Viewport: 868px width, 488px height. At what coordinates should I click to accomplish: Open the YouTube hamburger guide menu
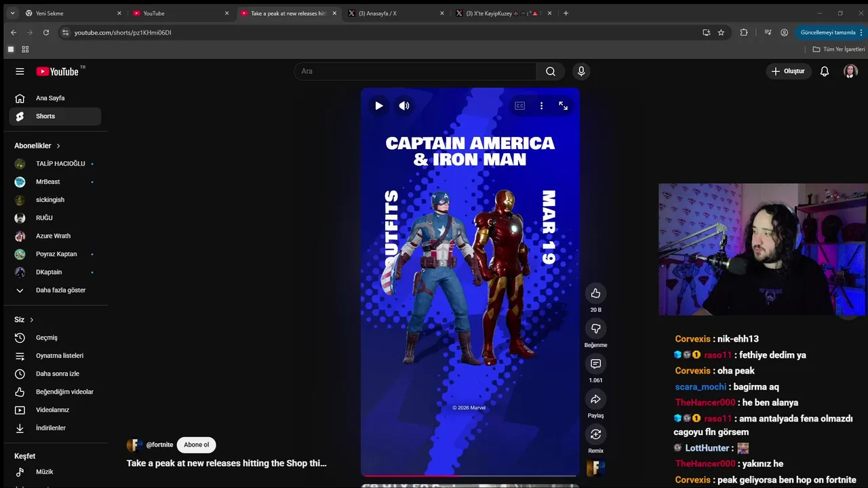click(20, 71)
